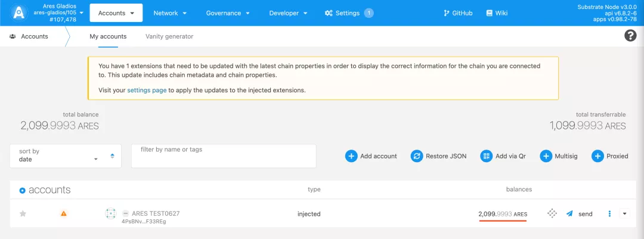
Task: Open the Settings menu item
Action: point(348,13)
